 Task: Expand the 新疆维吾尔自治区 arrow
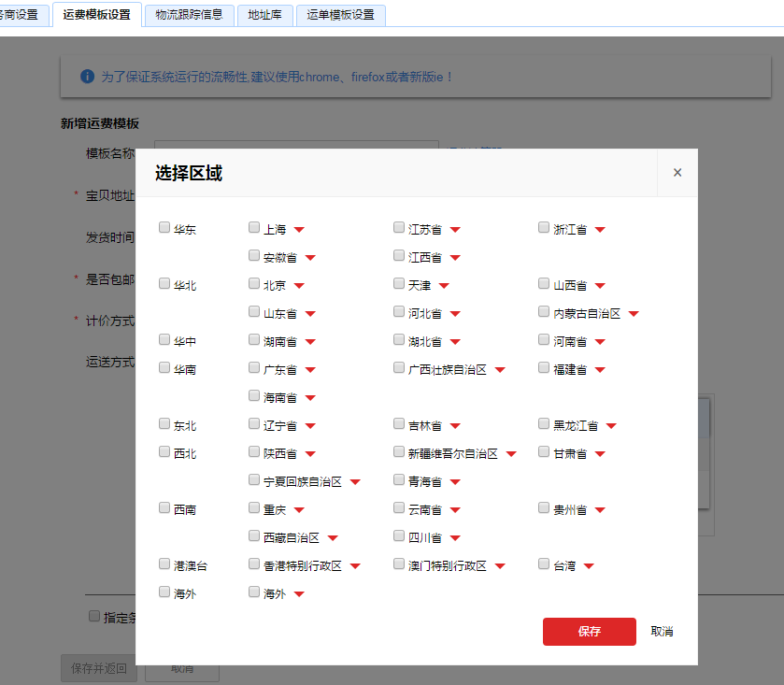(511, 454)
